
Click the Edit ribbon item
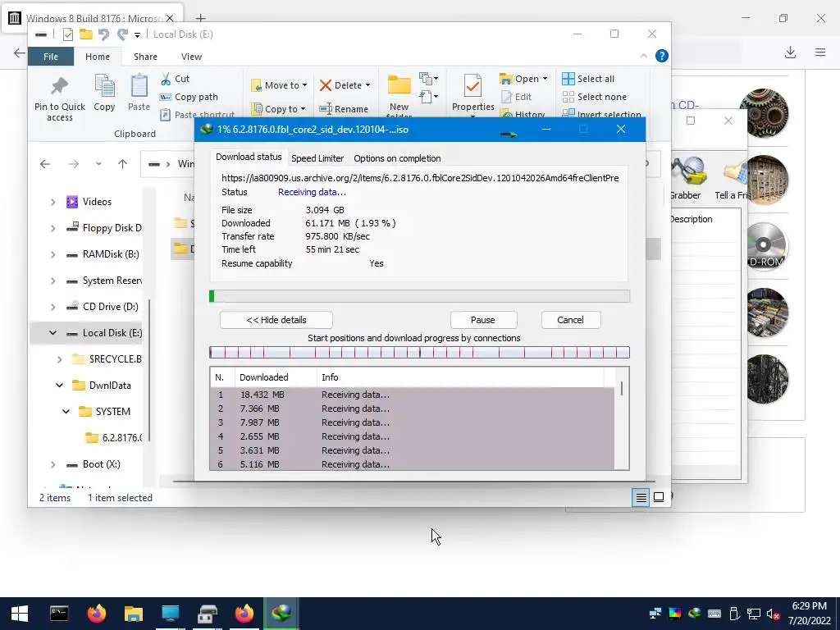coord(517,97)
